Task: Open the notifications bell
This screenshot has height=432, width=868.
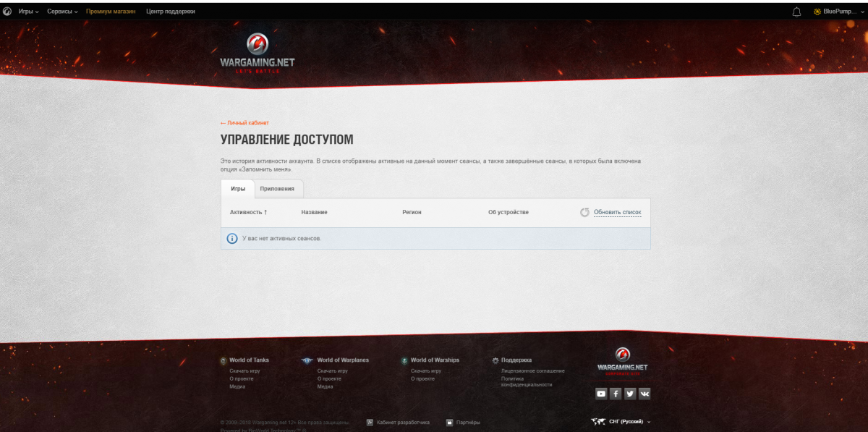Action: pyautogui.click(x=796, y=12)
